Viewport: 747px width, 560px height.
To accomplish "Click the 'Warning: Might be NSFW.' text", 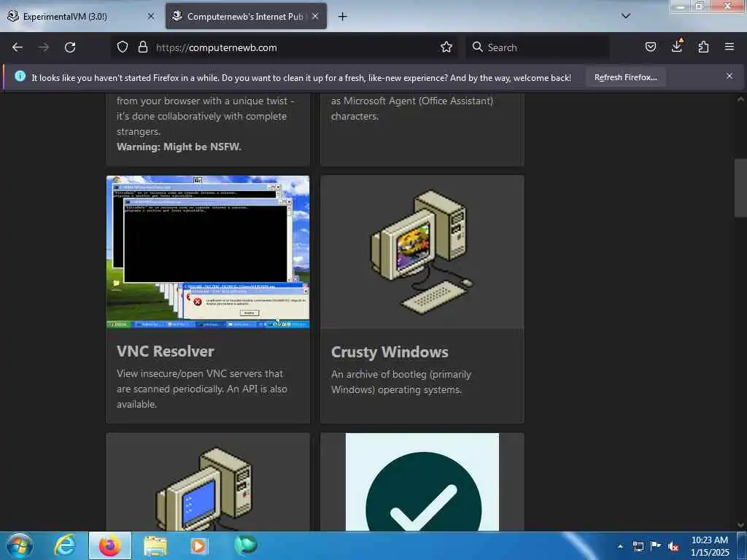I will click(179, 147).
